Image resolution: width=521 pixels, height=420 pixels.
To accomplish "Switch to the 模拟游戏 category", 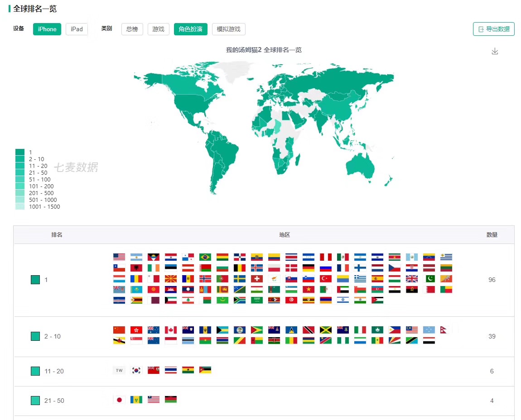I will tap(228, 29).
